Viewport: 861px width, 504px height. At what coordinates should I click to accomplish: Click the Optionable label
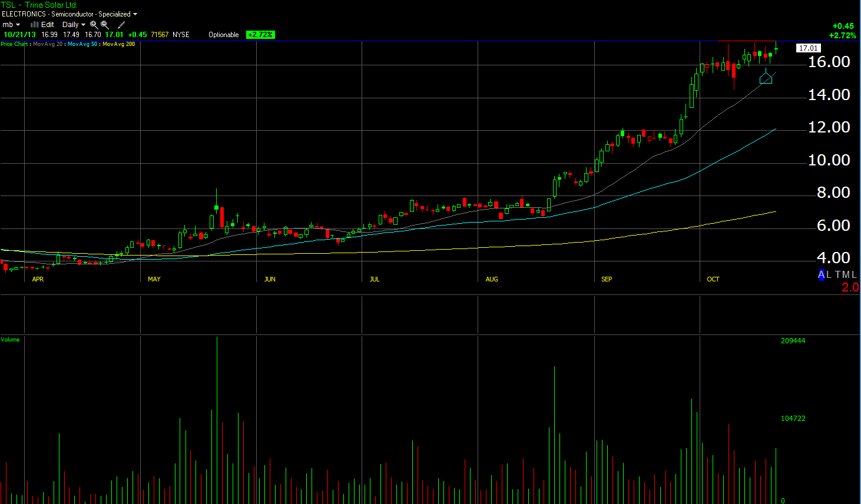[x=223, y=35]
